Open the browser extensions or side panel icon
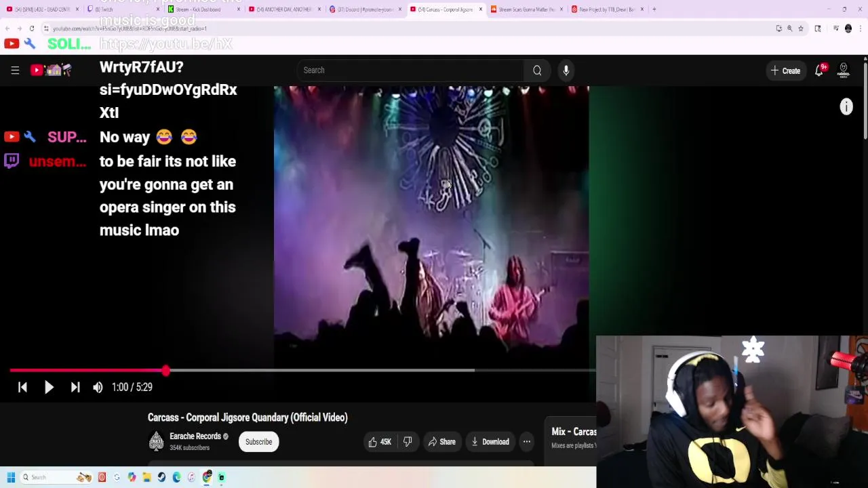Image resolution: width=868 pixels, height=488 pixels. coord(818,28)
